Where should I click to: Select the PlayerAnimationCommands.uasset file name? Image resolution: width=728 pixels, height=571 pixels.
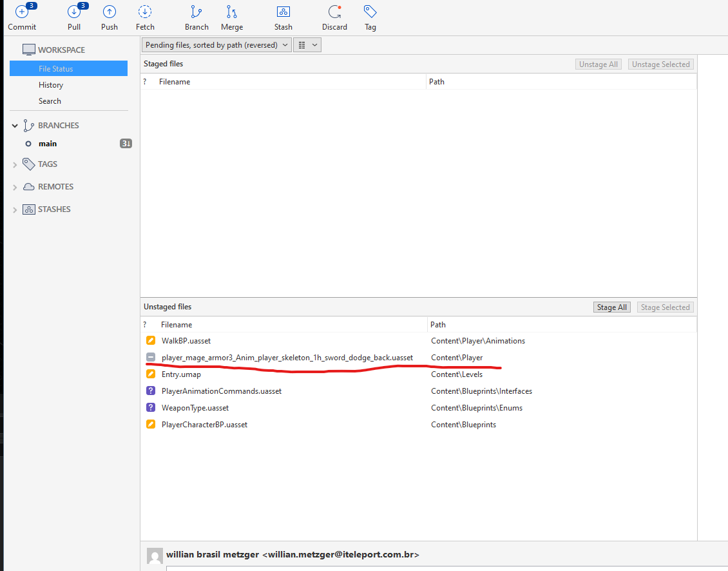click(222, 391)
